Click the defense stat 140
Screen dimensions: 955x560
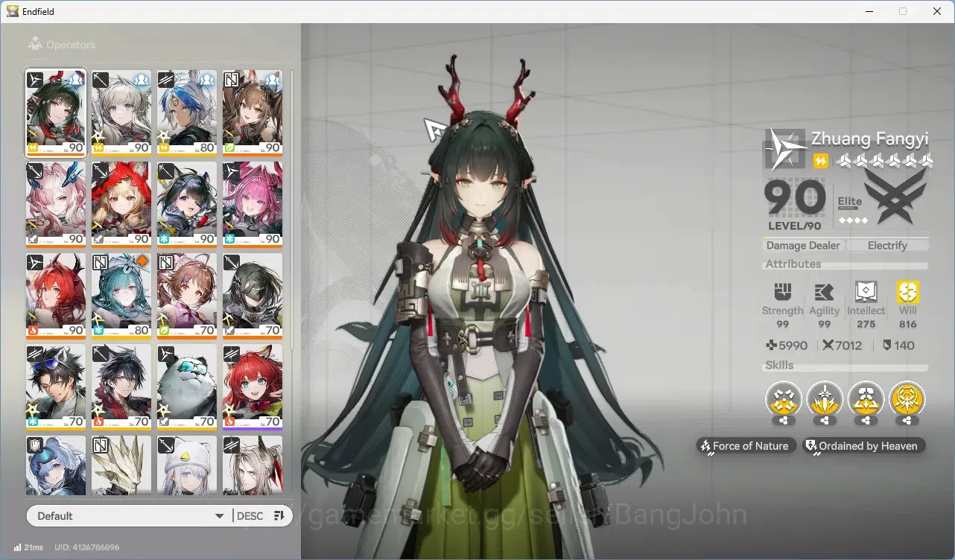coord(898,346)
